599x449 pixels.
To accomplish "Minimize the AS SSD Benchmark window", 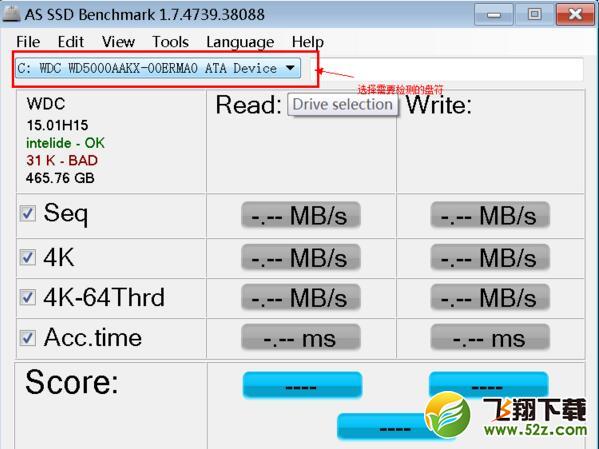I will coord(494,15).
